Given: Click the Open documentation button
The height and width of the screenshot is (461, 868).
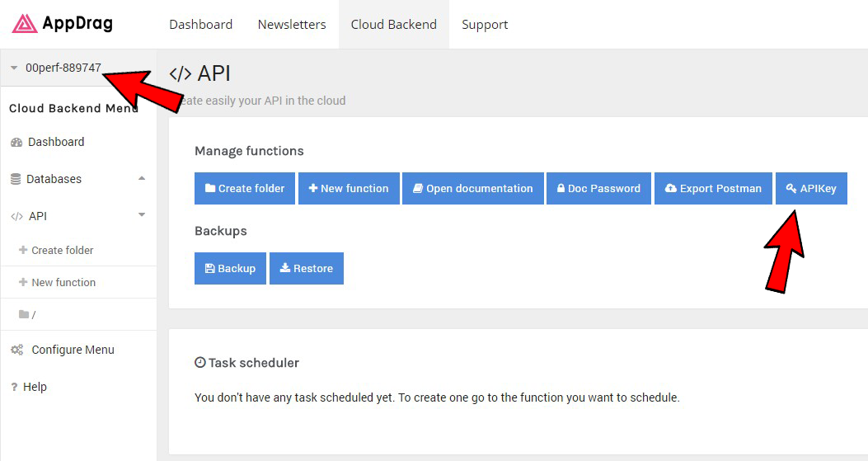Looking at the screenshot, I should (x=473, y=188).
